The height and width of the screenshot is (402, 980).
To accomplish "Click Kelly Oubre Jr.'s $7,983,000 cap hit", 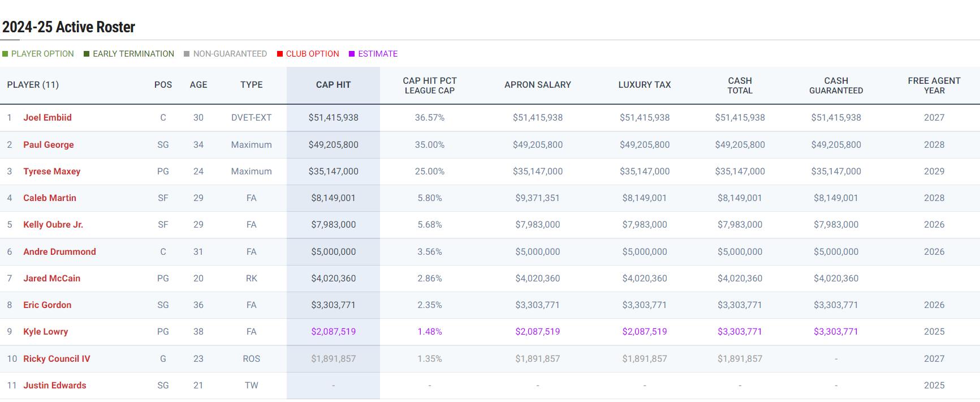I will [334, 224].
